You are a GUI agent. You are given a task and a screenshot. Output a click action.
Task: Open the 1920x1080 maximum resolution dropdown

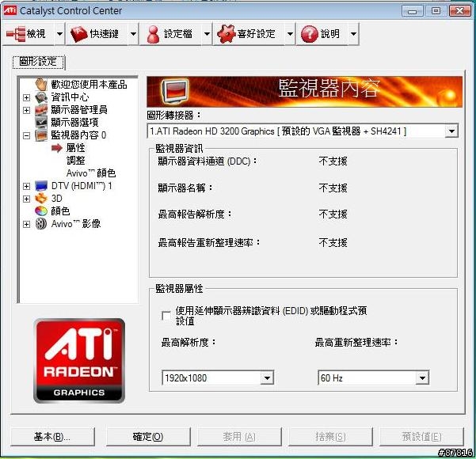[x=267, y=378]
